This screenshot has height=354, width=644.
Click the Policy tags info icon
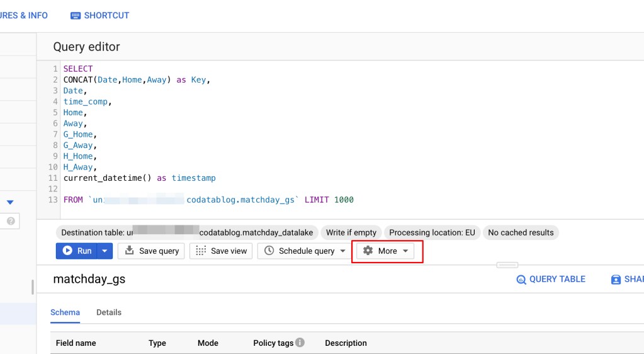point(300,342)
